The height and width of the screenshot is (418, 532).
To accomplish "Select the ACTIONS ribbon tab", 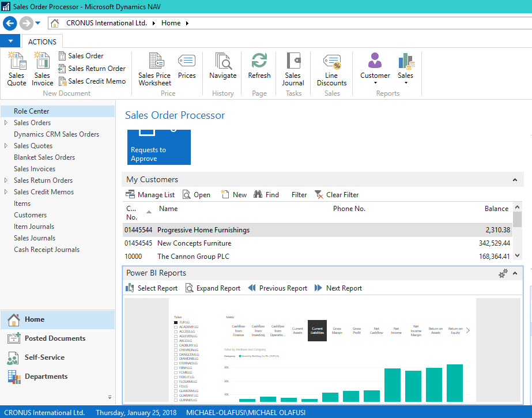I will 42,42.
